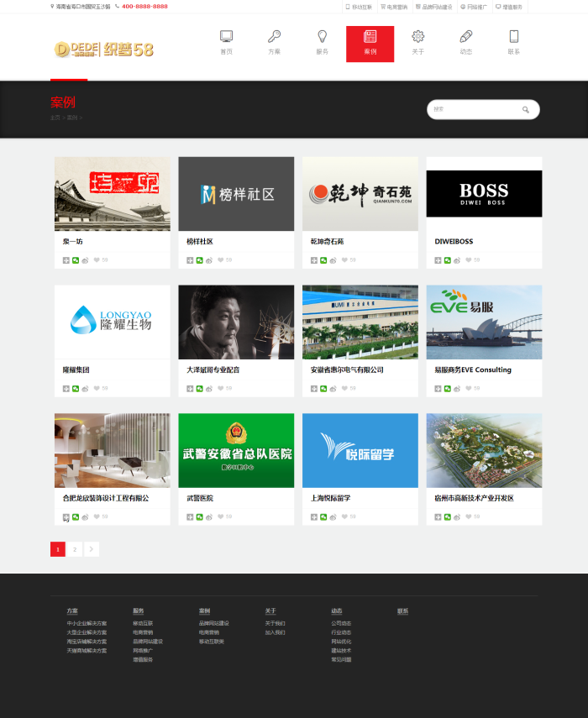Click the Weibo share icon under 上海悦际留学
Viewport: 588px width, 718px height.
[x=333, y=516]
